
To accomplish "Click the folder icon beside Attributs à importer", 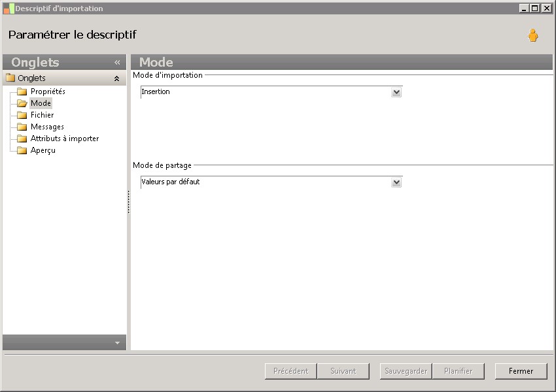I will click(x=22, y=139).
